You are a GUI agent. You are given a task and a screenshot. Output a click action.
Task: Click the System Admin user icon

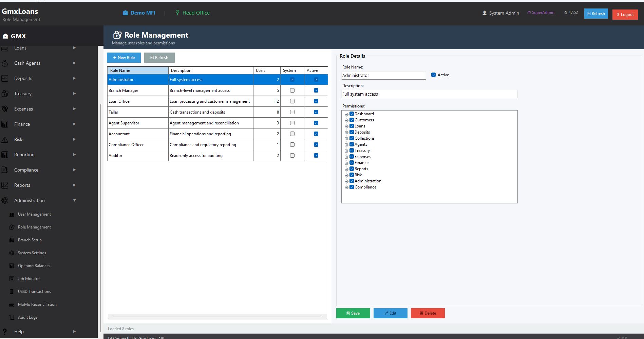[485, 13]
